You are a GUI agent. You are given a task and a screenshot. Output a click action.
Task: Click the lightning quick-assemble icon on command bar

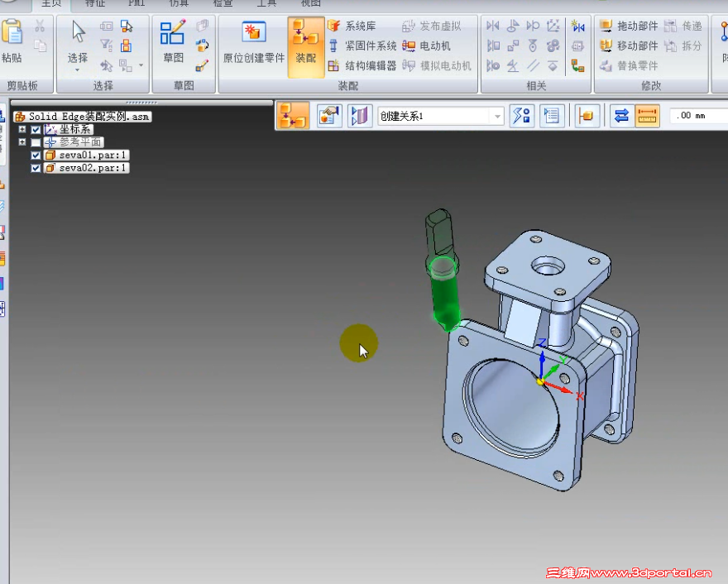pyautogui.click(x=521, y=116)
